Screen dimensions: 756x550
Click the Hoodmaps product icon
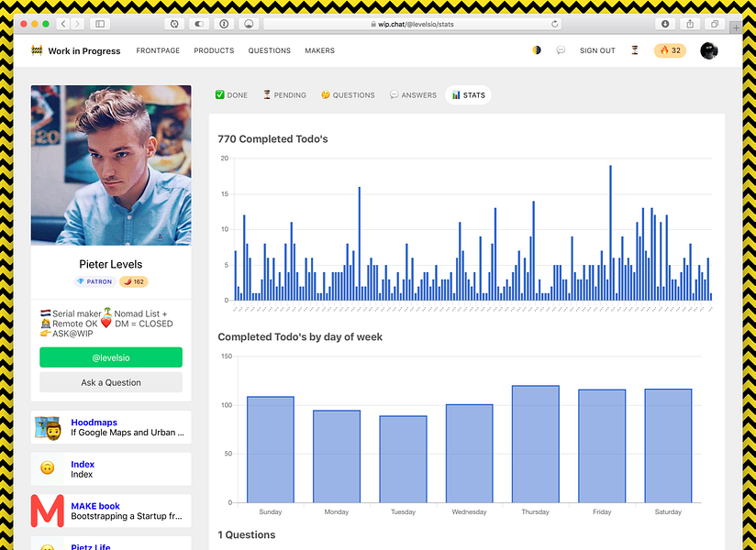tap(48, 427)
